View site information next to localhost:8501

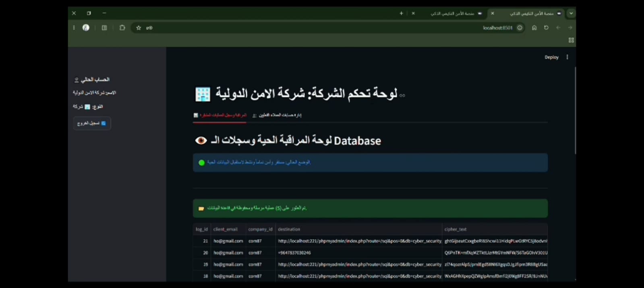click(x=520, y=28)
